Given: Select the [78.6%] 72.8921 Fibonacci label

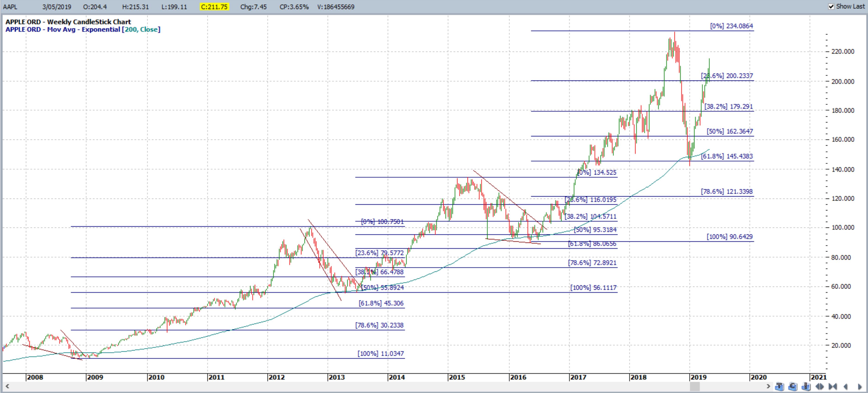Looking at the screenshot, I should [592, 263].
